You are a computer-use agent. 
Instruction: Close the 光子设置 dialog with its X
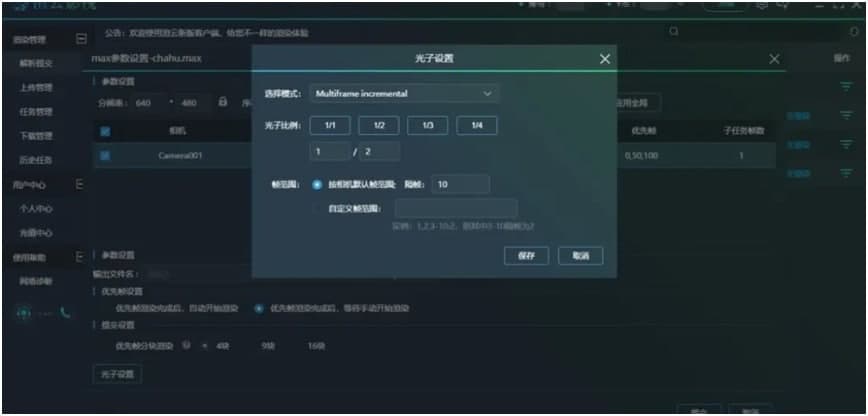(604, 59)
